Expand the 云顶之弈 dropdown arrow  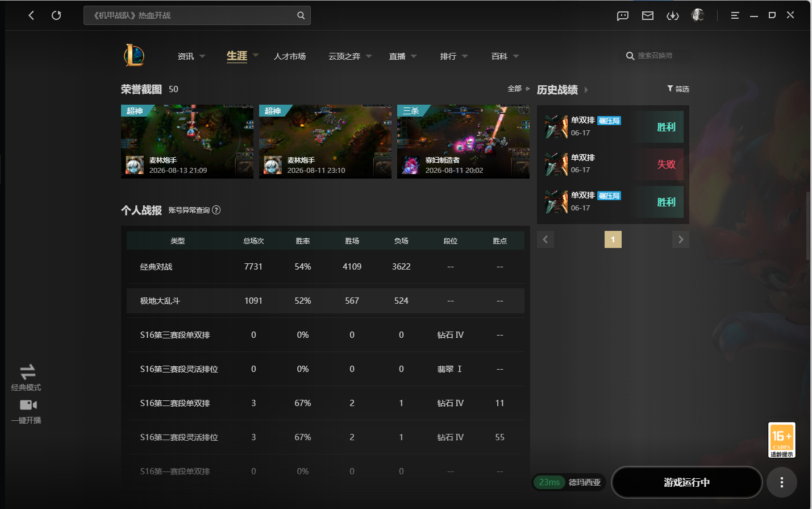[369, 56]
